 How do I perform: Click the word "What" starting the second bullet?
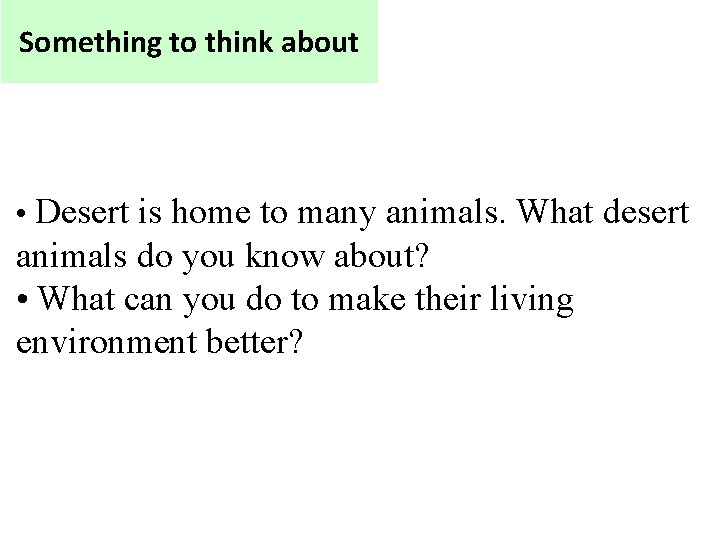[x=76, y=298]
